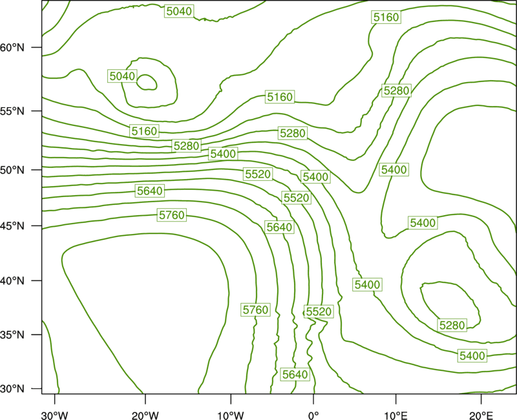The width and height of the screenshot is (517, 420).
Task: Click the 35°N latitude axis label
Action: click(12, 335)
